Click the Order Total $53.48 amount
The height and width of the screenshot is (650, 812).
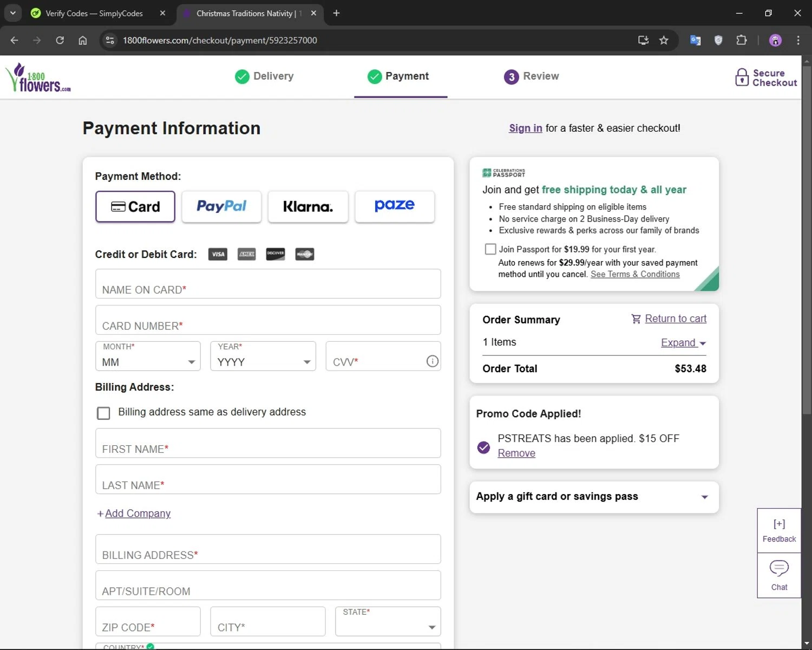coord(690,369)
